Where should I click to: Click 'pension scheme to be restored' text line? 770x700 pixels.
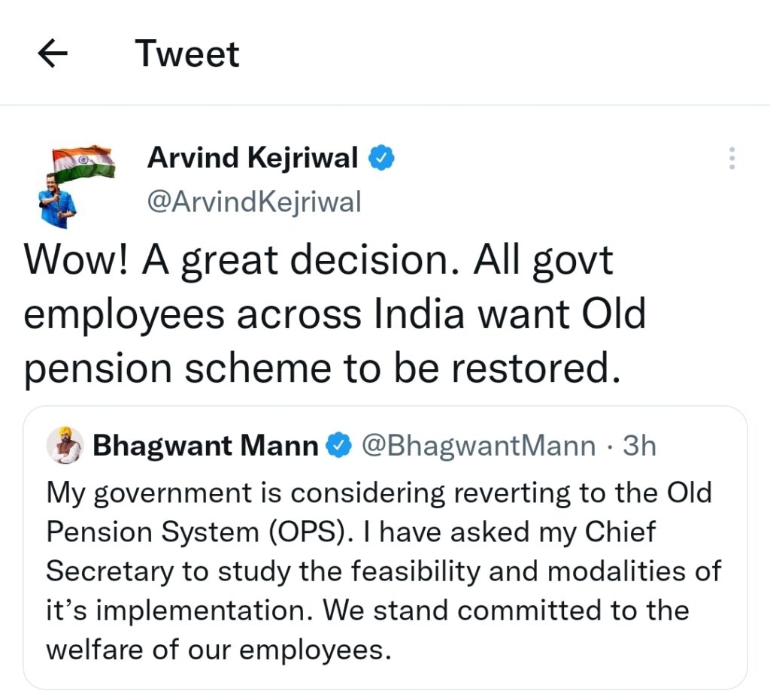[322, 368]
